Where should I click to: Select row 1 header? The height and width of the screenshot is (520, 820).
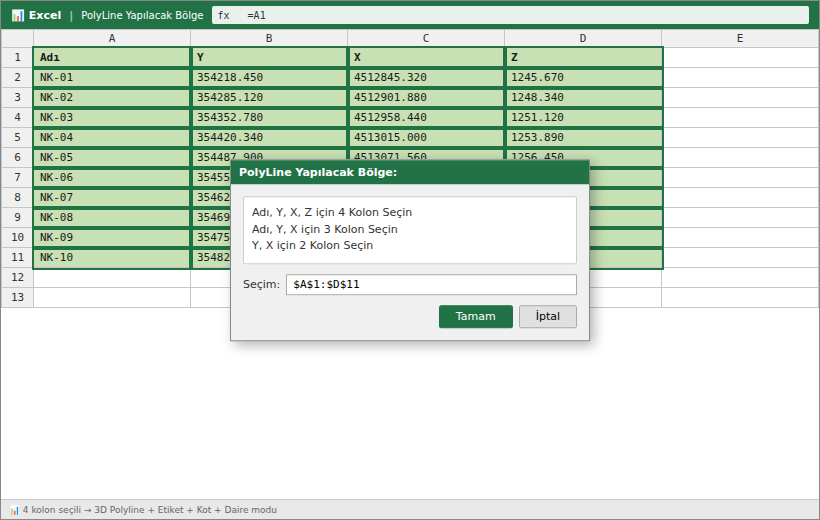click(17, 57)
